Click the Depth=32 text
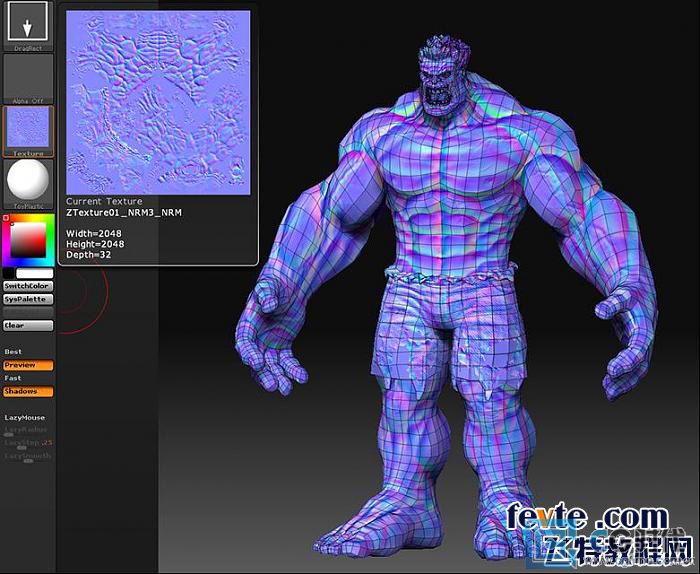The width and height of the screenshot is (700, 574). (x=88, y=255)
